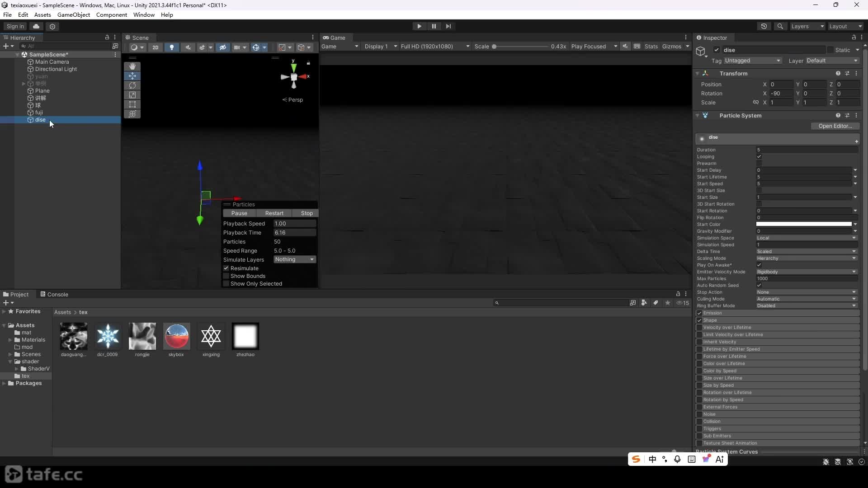Toggle 2D view mode in Scene
Screen dimensions: 868x488
[x=155, y=47]
